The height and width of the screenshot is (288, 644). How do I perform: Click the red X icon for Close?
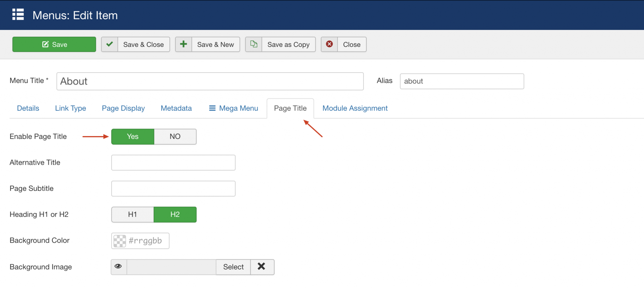(329, 44)
